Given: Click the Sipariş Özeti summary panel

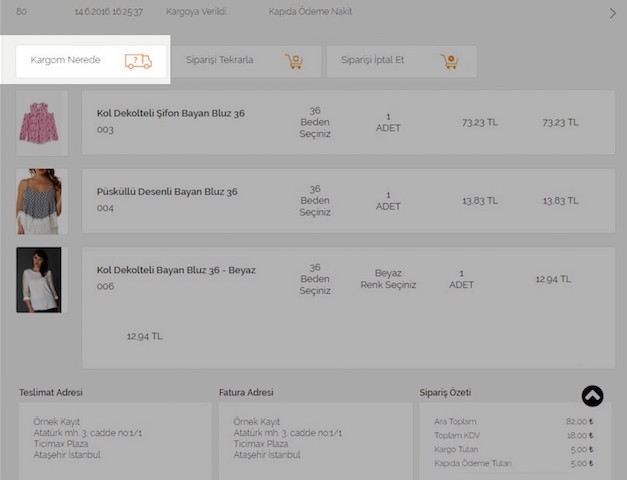Looking at the screenshot, I should pos(515,440).
